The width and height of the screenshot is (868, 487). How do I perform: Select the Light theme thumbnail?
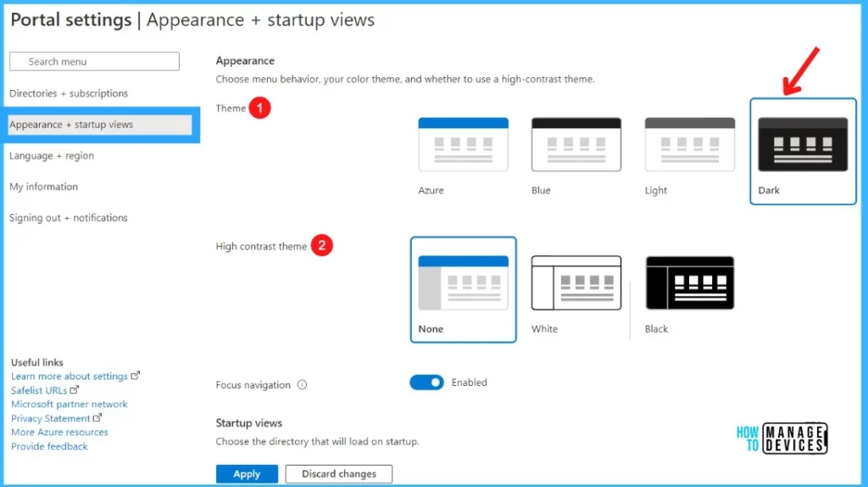[x=690, y=144]
